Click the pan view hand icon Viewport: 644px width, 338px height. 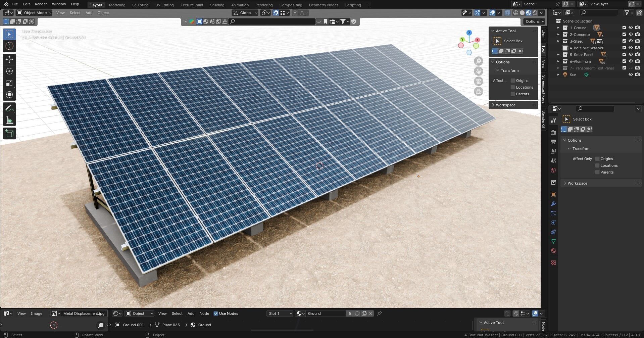point(478,71)
